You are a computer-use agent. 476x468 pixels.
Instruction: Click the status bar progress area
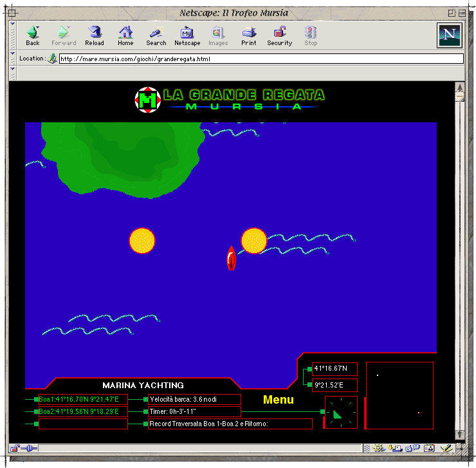[200, 448]
